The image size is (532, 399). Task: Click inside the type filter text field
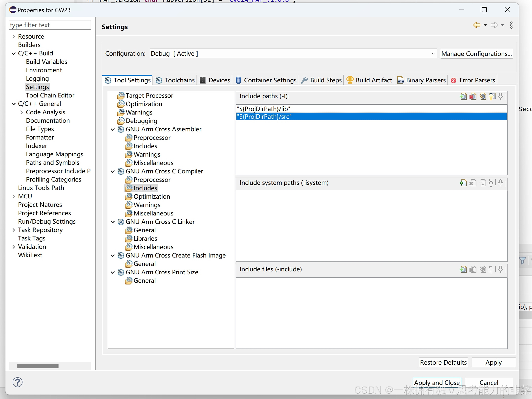(x=49, y=25)
